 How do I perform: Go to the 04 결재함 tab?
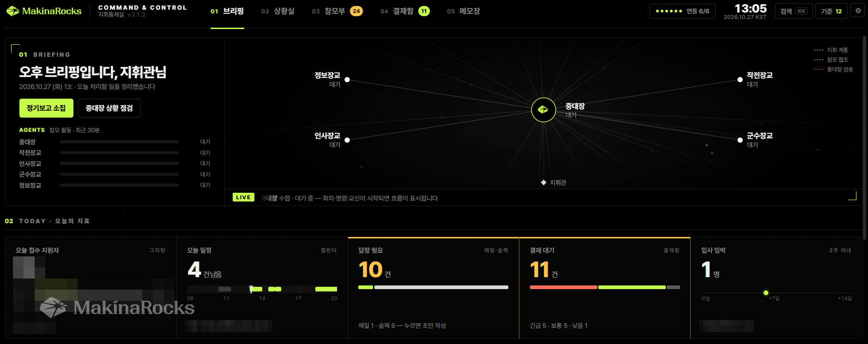(x=405, y=11)
